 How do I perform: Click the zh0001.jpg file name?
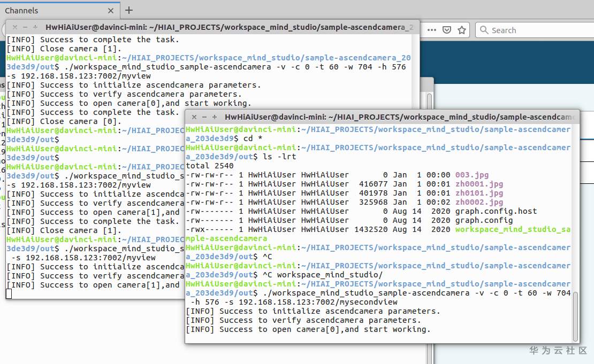479,184
